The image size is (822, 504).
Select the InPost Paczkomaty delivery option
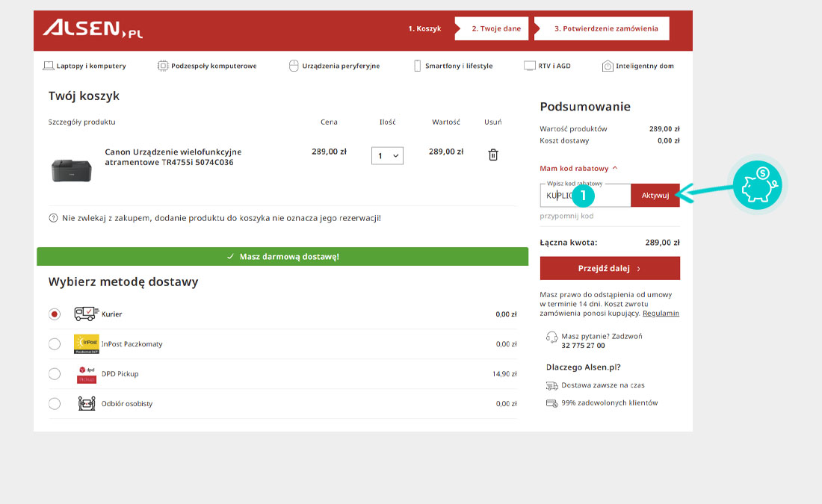[55, 344]
